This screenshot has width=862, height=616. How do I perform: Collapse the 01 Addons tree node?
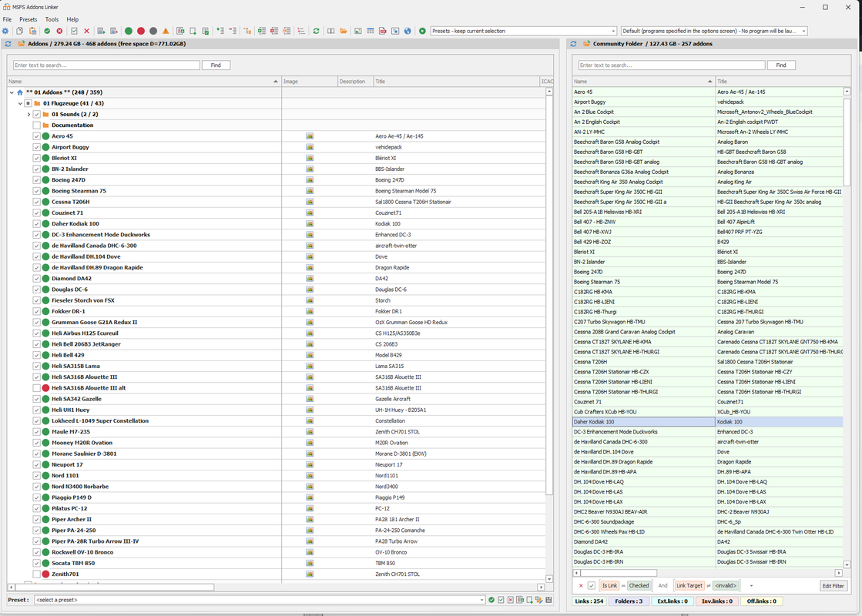tap(12, 93)
